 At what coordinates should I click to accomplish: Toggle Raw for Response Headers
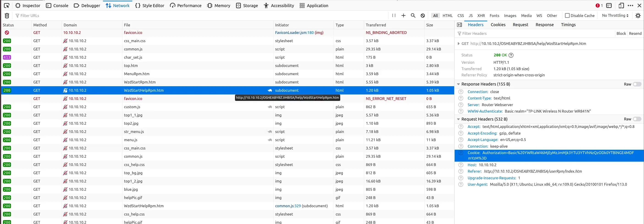[x=637, y=84]
